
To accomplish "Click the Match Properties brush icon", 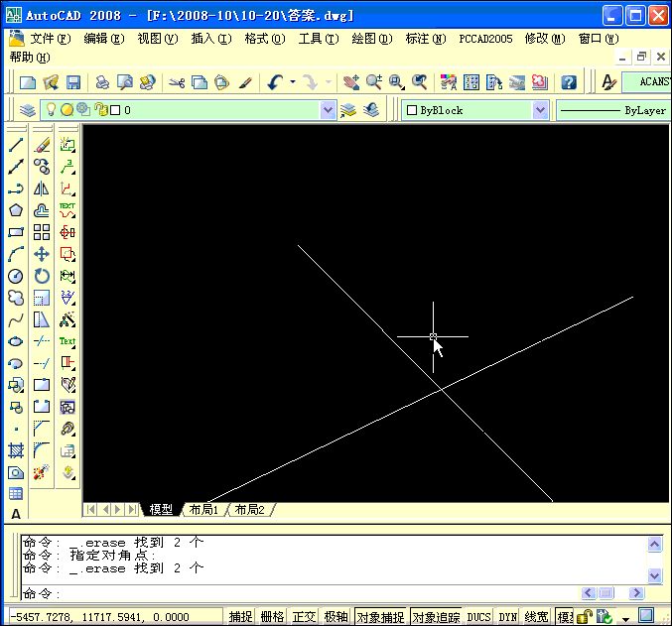I will 245,81.
